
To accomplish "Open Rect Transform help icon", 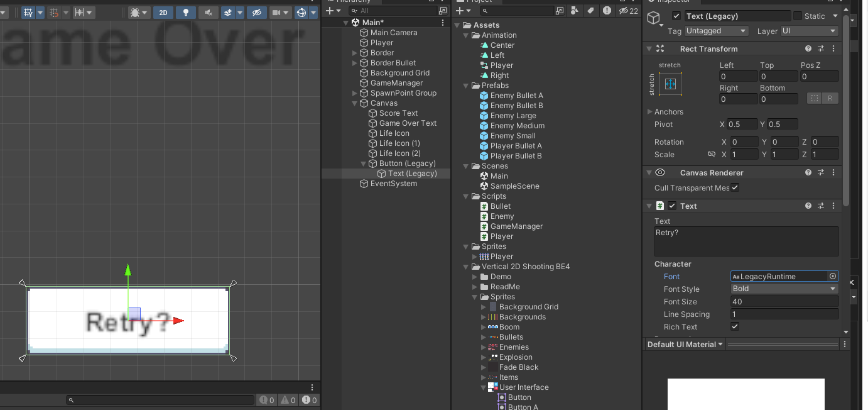I will (808, 48).
